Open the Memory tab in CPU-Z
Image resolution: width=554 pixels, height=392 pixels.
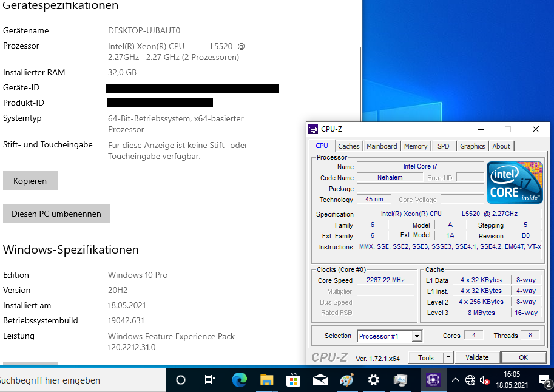pos(416,146)
